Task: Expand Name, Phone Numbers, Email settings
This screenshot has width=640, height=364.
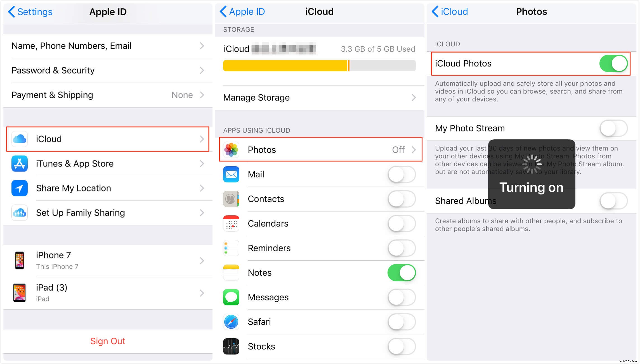Action: click(x=106, y=46)
